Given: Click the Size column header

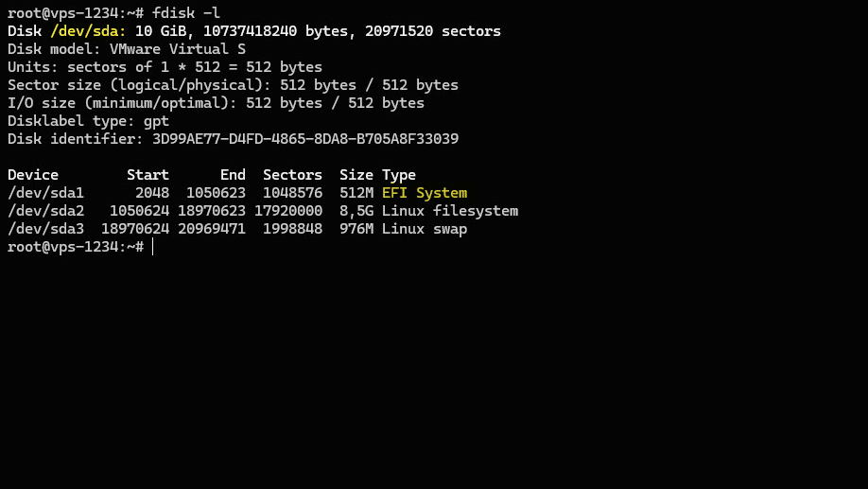Looking at the screenshot, I should pyautogui.click(x=356, y=175).
